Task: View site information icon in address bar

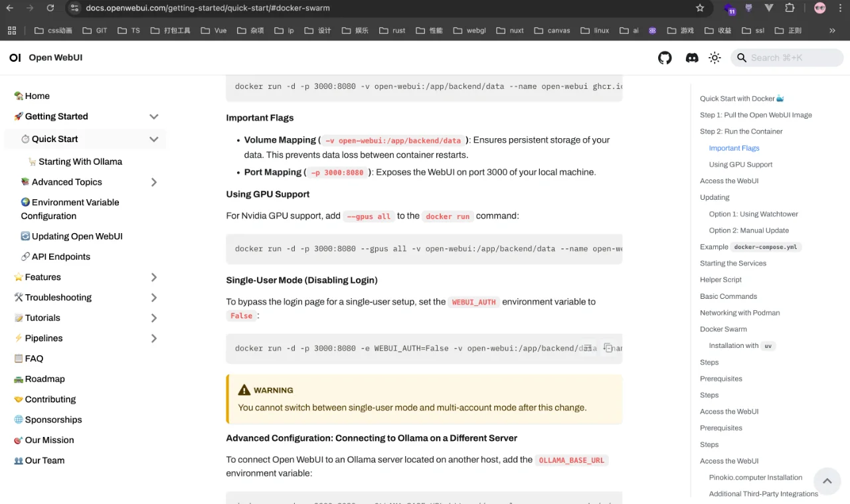Action: [x=74, y=8]
